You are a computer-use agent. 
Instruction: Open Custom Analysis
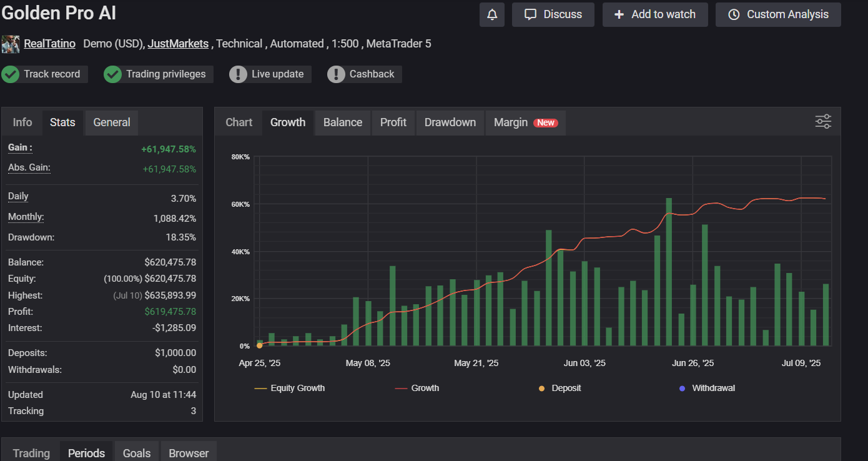click(x=778, y=14)
